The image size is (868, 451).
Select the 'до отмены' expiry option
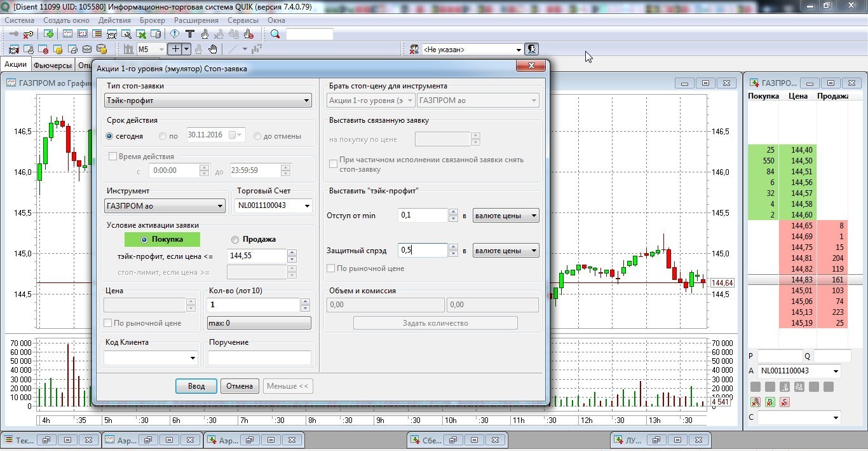click(x=257, y=136)
